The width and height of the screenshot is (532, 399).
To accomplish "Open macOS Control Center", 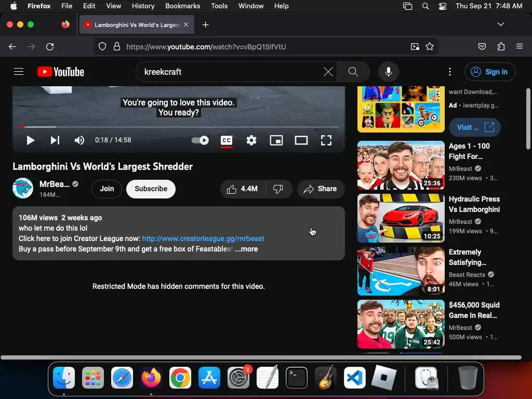I will (x=443, y=6).
